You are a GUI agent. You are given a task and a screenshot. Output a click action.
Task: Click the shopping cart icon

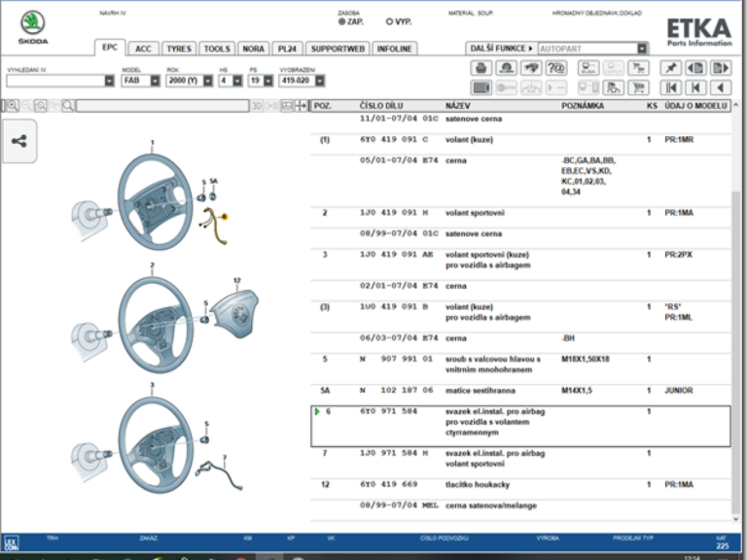639,87
